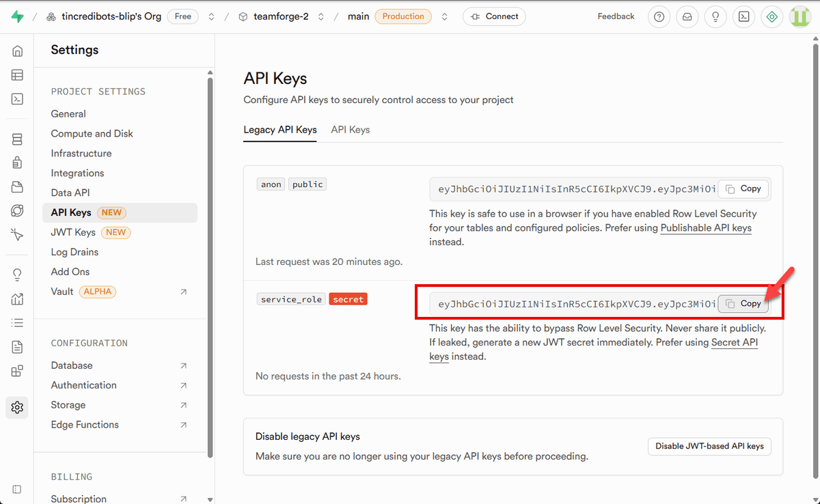Open the organization switcher dropdown
This screenshot has width=820, height=504.
(x=213, y=16)
